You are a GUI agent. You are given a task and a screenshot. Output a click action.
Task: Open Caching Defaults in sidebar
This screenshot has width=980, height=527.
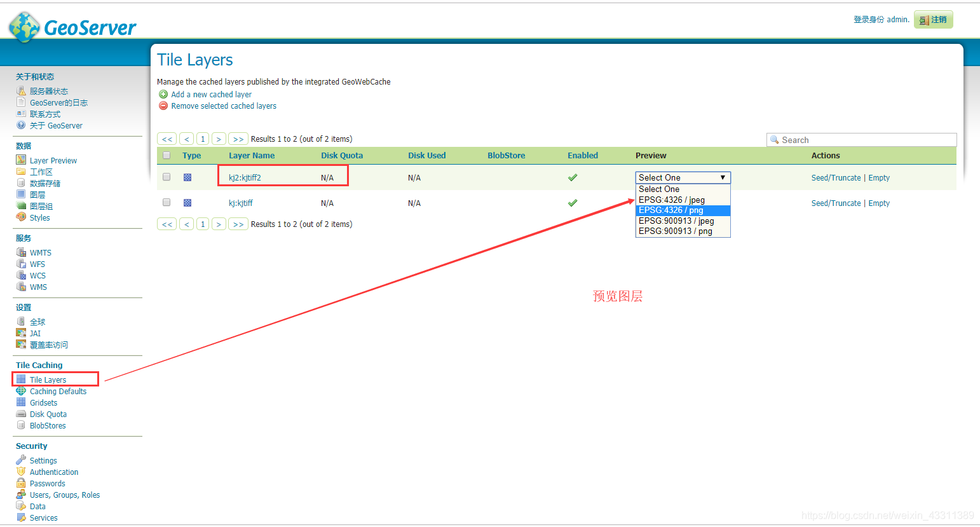[58, 391]
